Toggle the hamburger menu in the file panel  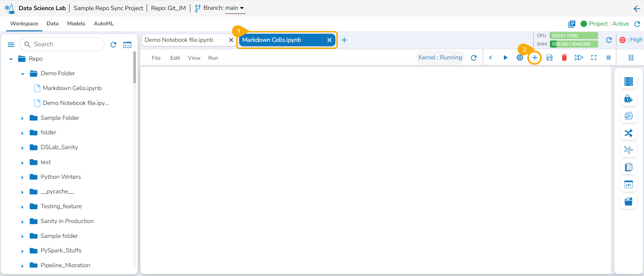pos(11,45)
